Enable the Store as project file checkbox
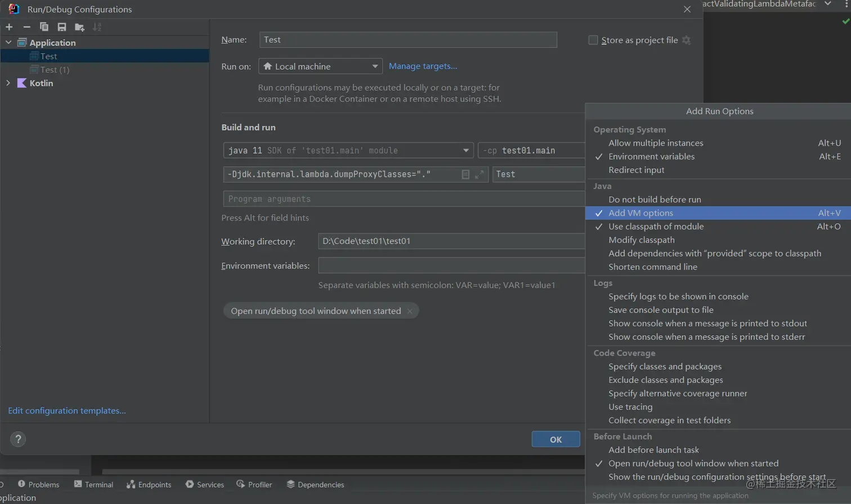 click(x=593, y=40)
